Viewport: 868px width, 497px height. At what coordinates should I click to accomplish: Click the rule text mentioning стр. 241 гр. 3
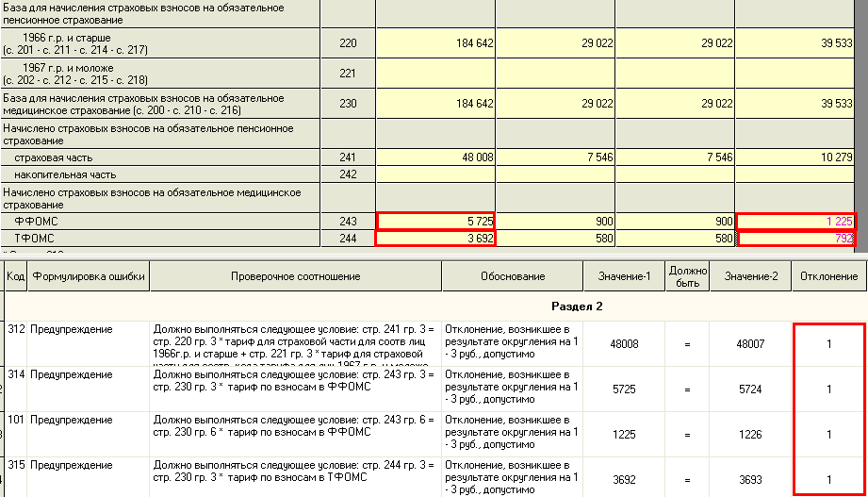coord(293,344)
